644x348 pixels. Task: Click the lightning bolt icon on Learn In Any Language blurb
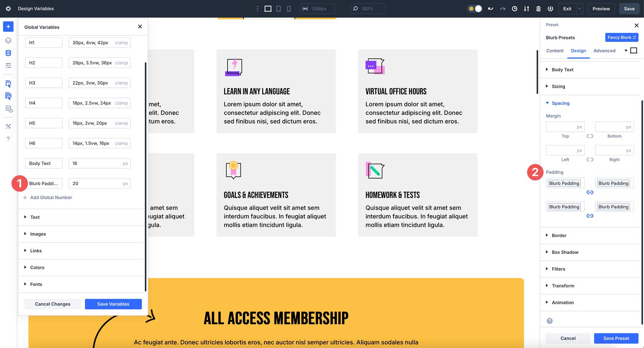click(x=234, y=67)
